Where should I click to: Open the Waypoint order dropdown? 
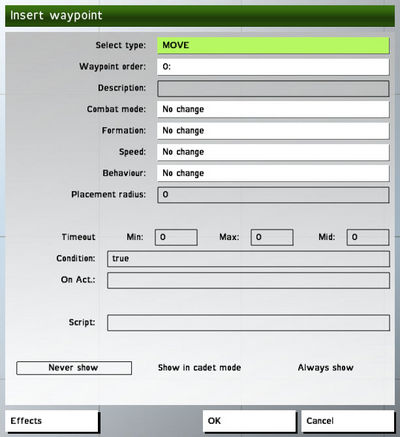(x=273, y=67)
